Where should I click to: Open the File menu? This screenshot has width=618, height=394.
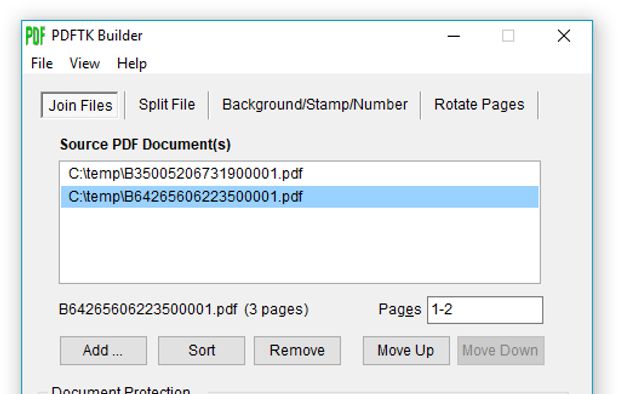coord(42,63)
